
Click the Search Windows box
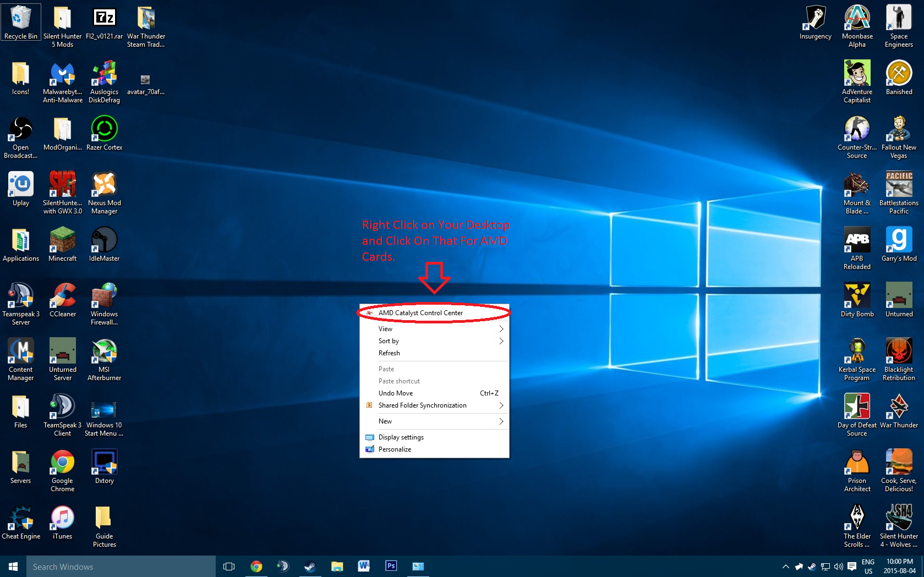tap(121, 567)
